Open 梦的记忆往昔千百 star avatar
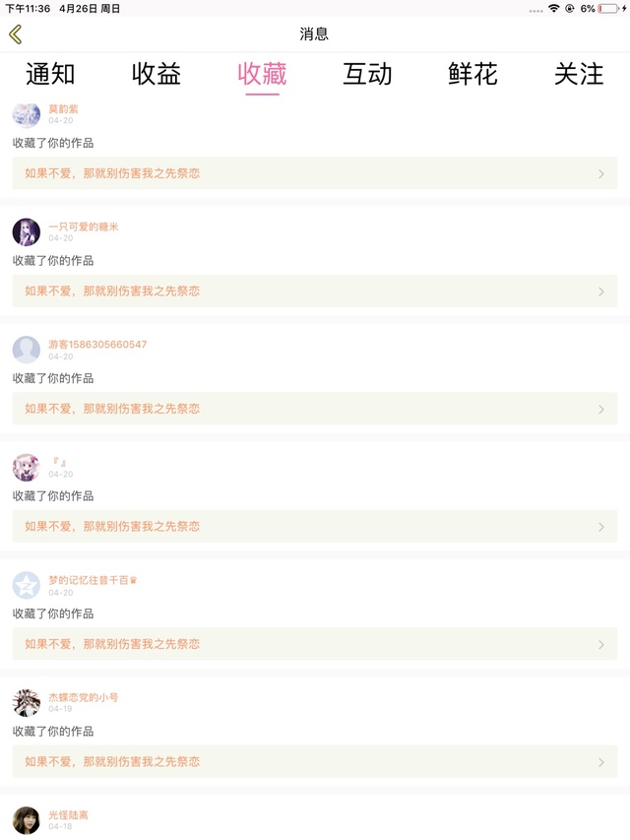The image size is (630, 840). pyautogui.click(x=27, y=585)
